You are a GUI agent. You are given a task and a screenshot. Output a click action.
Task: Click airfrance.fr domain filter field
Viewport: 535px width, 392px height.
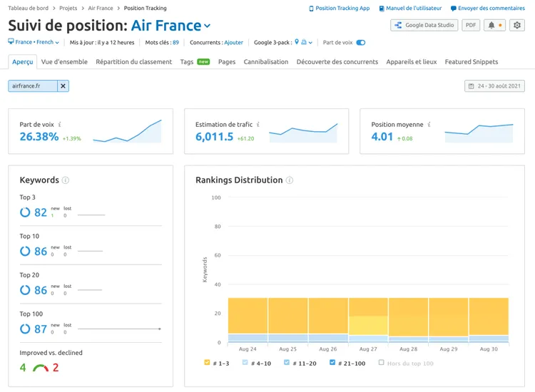[x=33, y=86]
